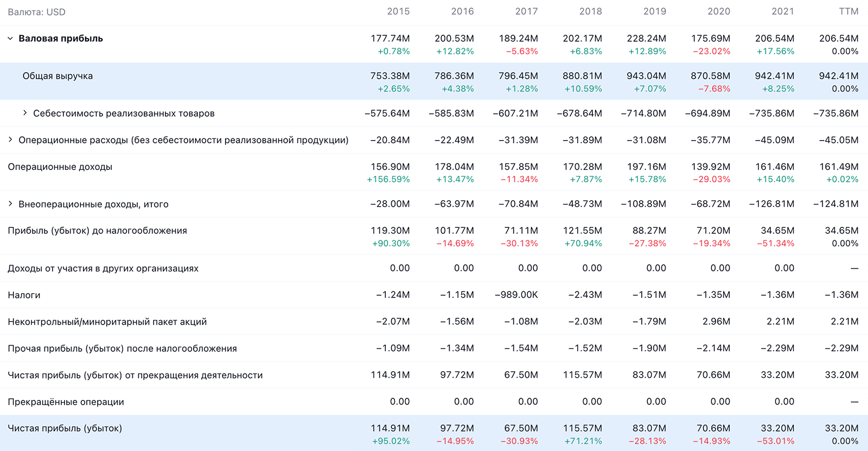Click minority interest value 2.96M
Screen dimensions: 868x451
click(717, 321)
